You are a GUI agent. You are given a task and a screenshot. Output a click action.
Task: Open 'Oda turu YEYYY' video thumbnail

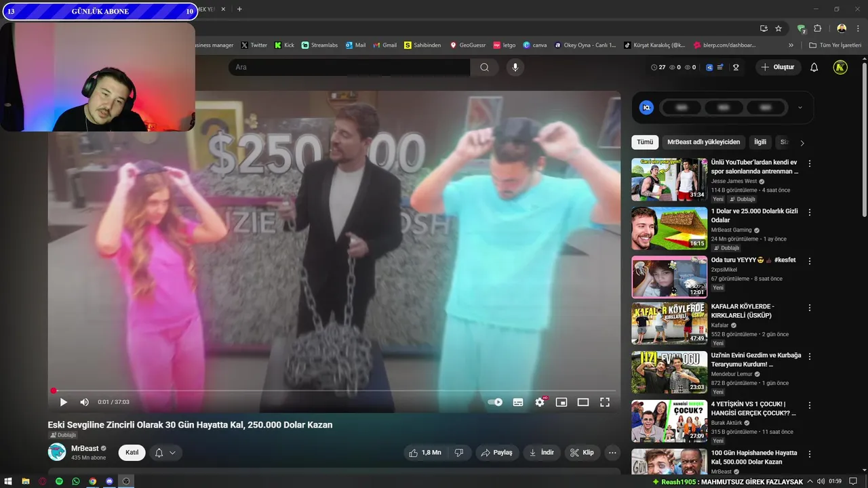point(669,277)
